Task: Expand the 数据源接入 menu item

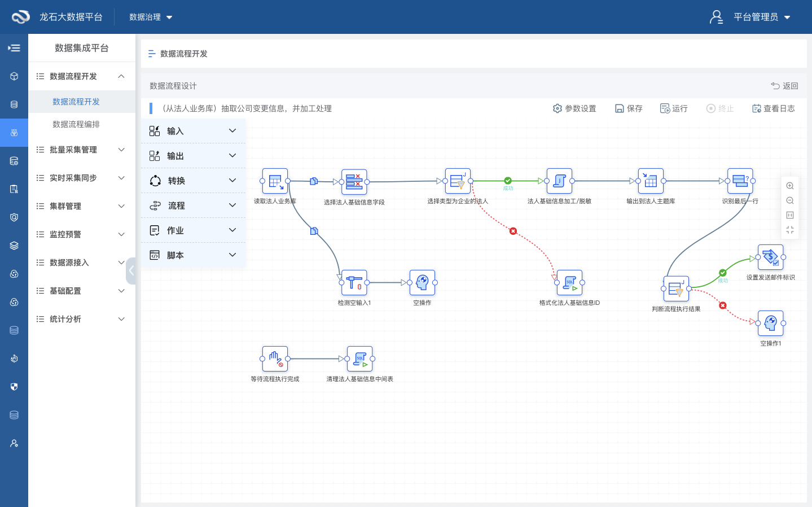Action: (x=82, y=263)
